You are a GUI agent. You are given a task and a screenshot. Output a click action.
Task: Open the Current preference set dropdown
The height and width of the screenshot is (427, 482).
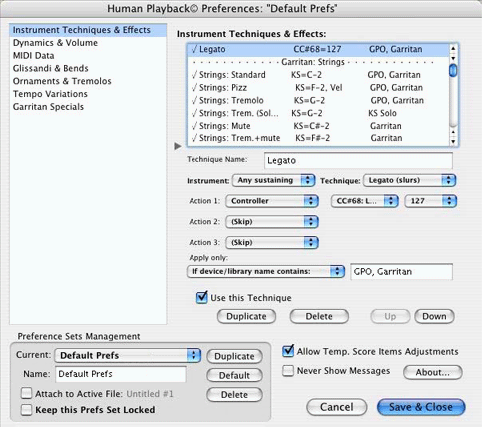(x=128, y=355)
